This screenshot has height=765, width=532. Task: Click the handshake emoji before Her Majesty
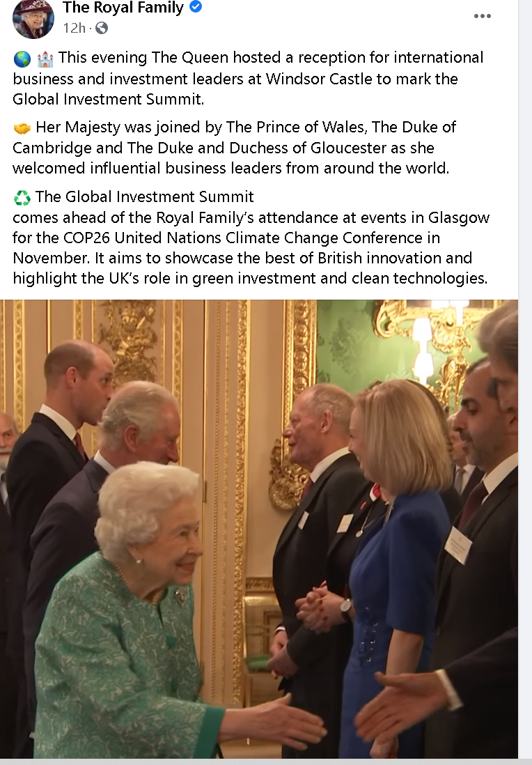coord(22,128)
